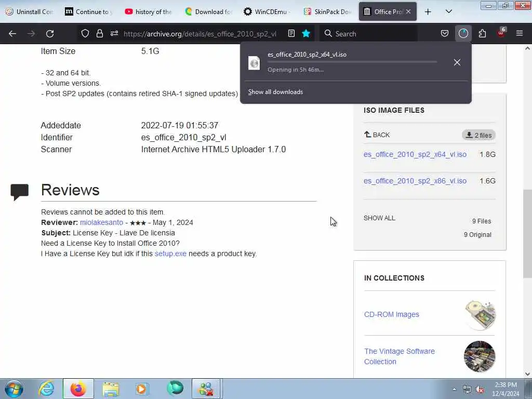The image size is (532, 399).
Task: Switch to the Continue to tab
Action: (x=89, y=11)
